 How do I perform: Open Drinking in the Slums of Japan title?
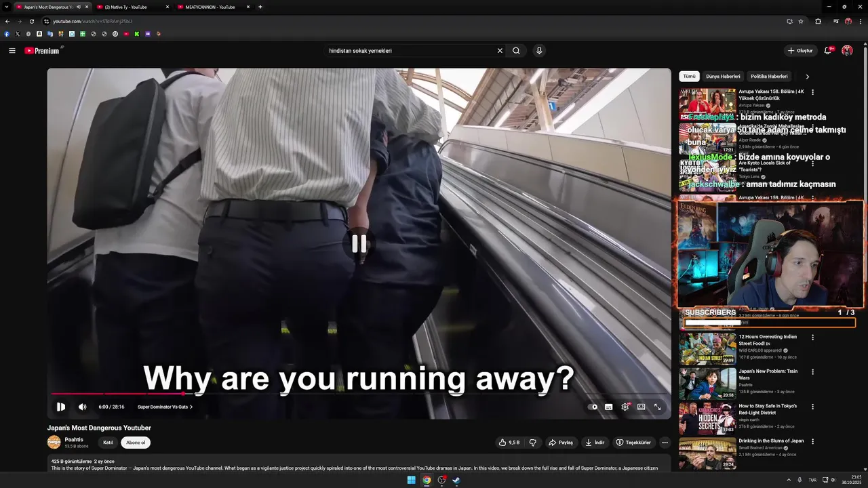tap(772, 441)
